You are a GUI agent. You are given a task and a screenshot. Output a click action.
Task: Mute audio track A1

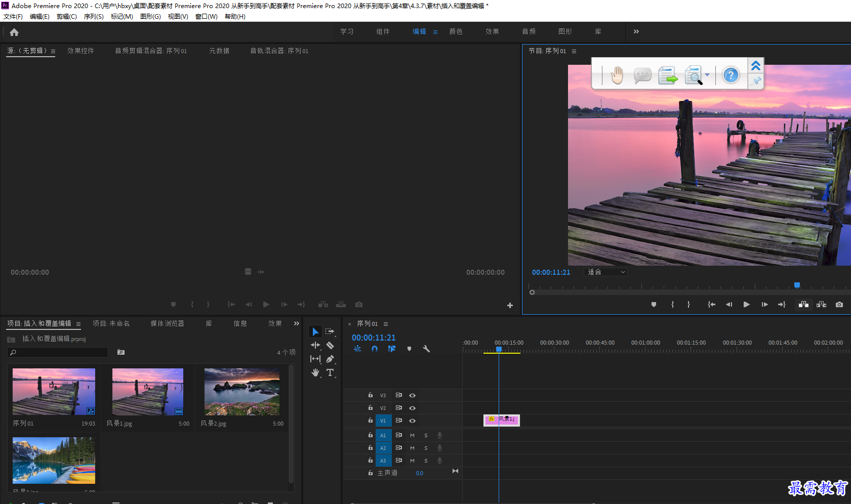412,435
